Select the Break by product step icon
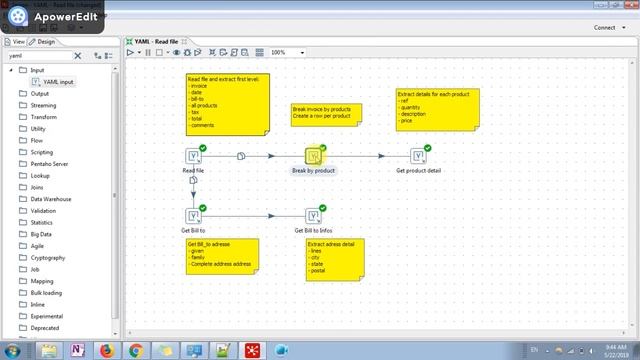 (x=313, y=156)
